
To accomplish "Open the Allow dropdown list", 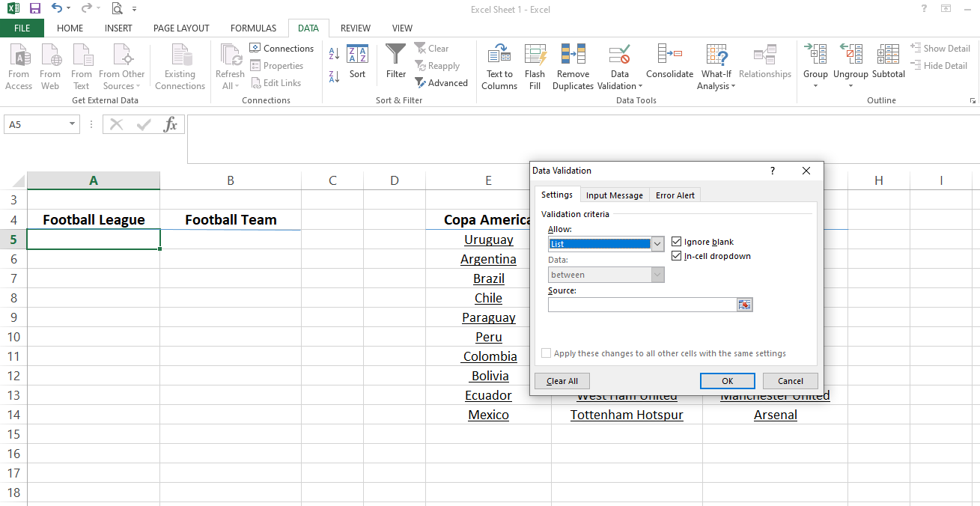I will 657,244.
